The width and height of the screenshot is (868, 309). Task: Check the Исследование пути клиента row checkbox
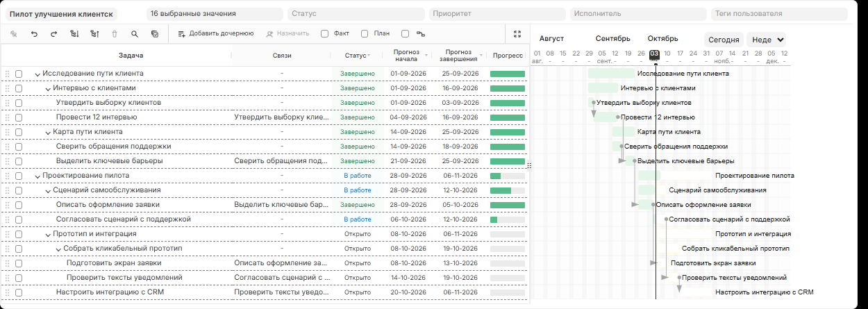coord(19,74)
